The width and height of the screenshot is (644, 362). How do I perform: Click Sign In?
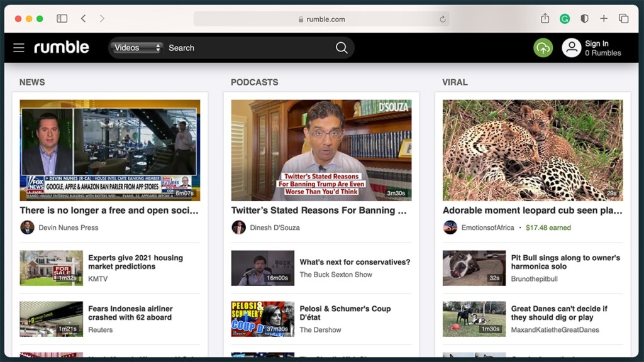click(596, 43)
